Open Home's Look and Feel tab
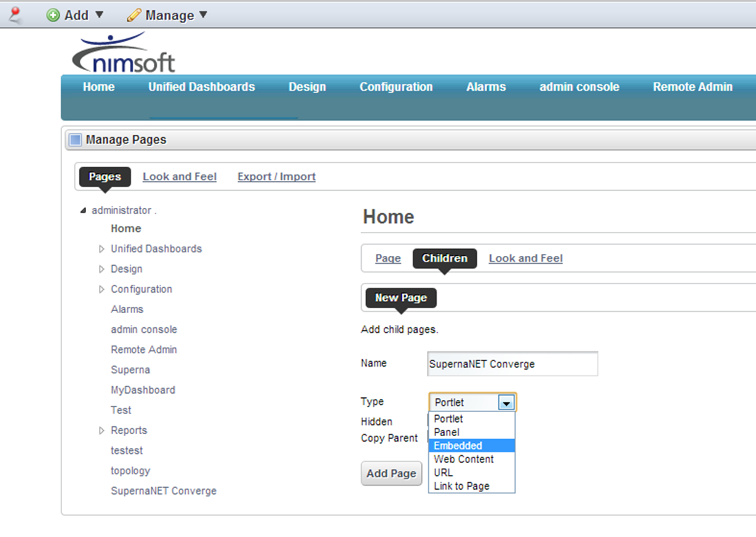756x537 pixels. click(x=526, y=259)
